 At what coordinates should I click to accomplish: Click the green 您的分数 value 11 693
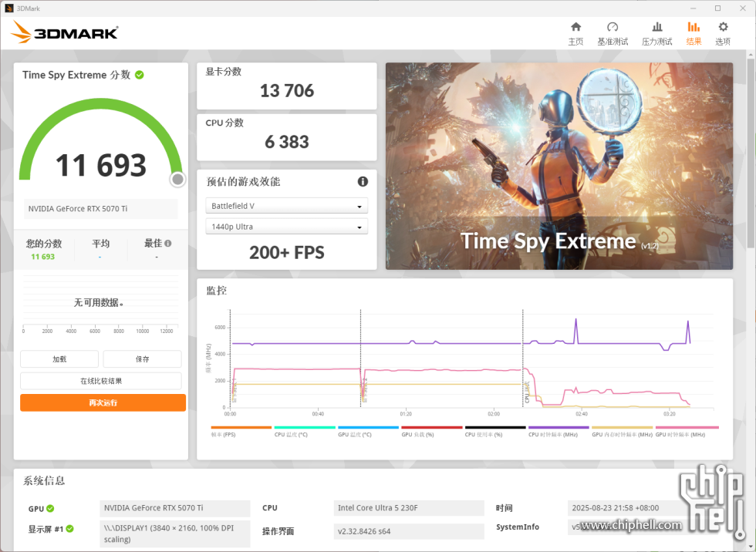tap(43, 257)
